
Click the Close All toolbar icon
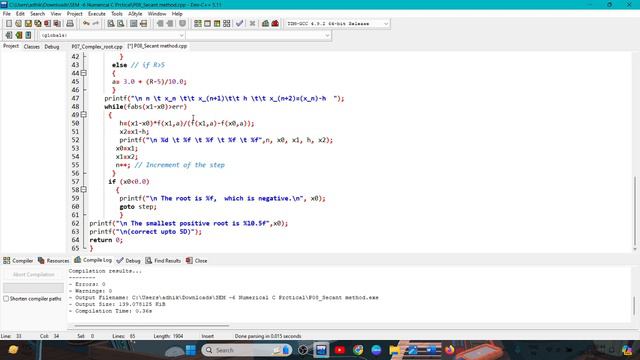tap(58, 24)
